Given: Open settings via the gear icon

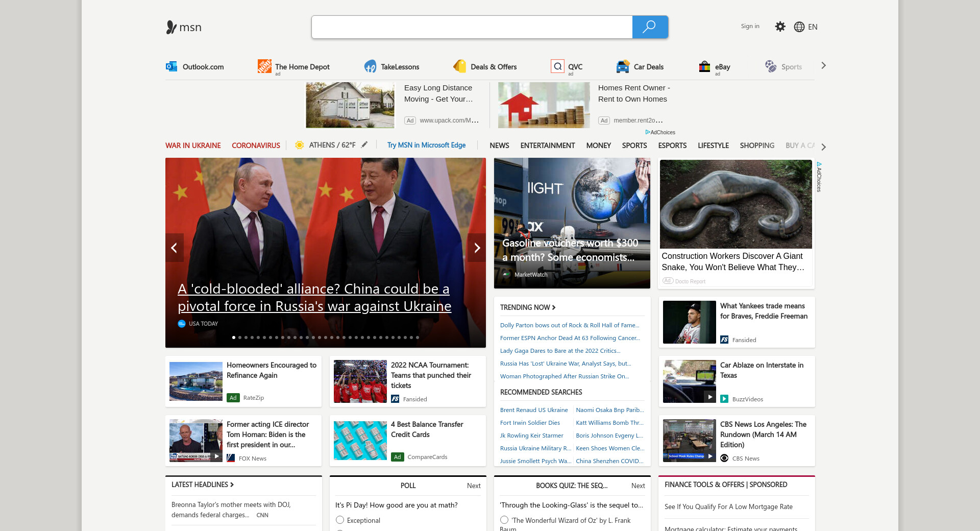Looking at the screenshot, I should (780, 27).
